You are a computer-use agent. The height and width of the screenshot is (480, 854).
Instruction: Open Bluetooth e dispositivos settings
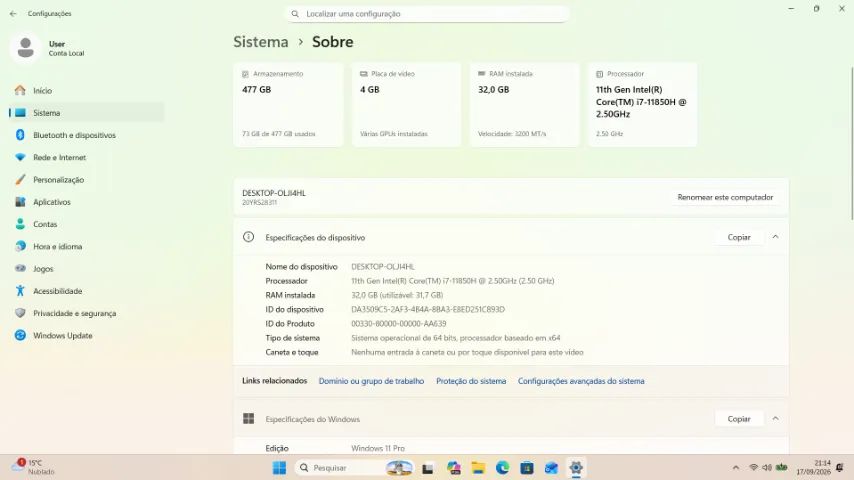[x=87, y=135]
